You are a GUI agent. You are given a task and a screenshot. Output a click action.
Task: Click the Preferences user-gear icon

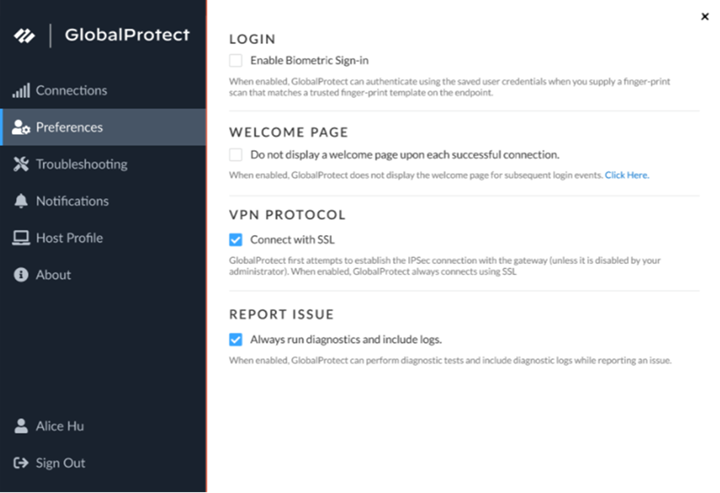point(20,128)
